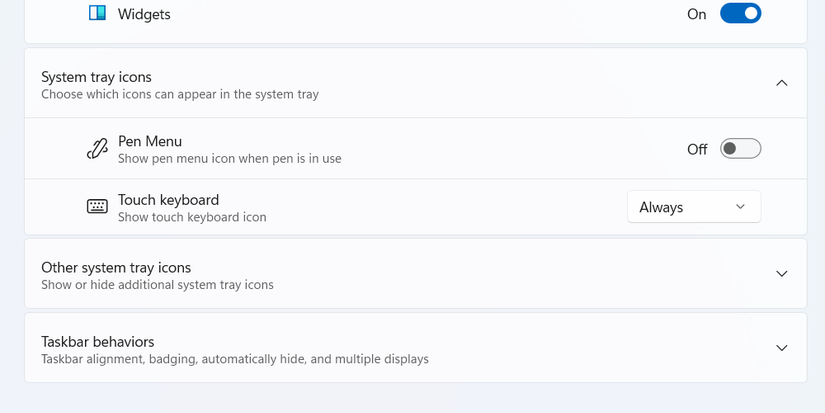The image size is (825, 413).
Task: Click the Pen Menu pen icon
Action: pyautogui.click(x=97, y=149)
